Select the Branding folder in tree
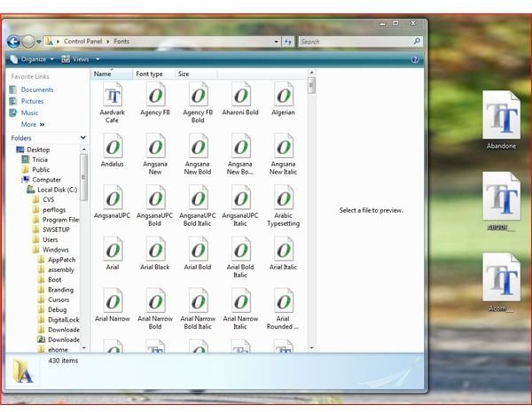The image size is (532, 412). pos(60,290)
